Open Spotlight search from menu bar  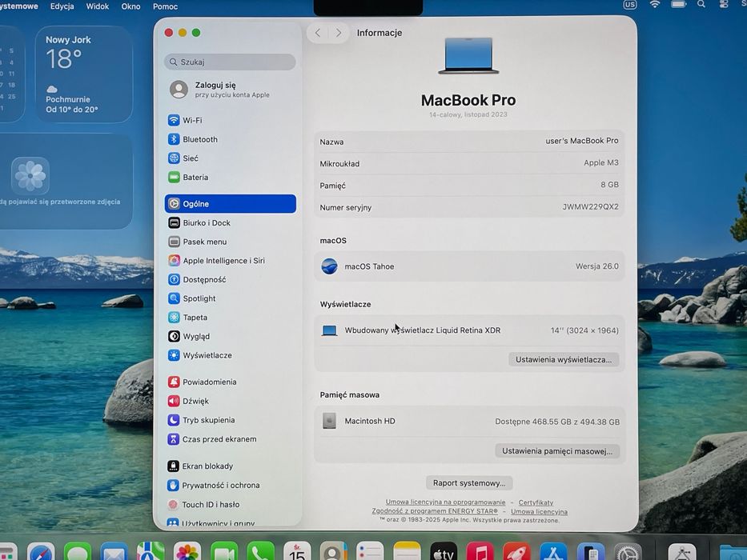pos(701,5)
